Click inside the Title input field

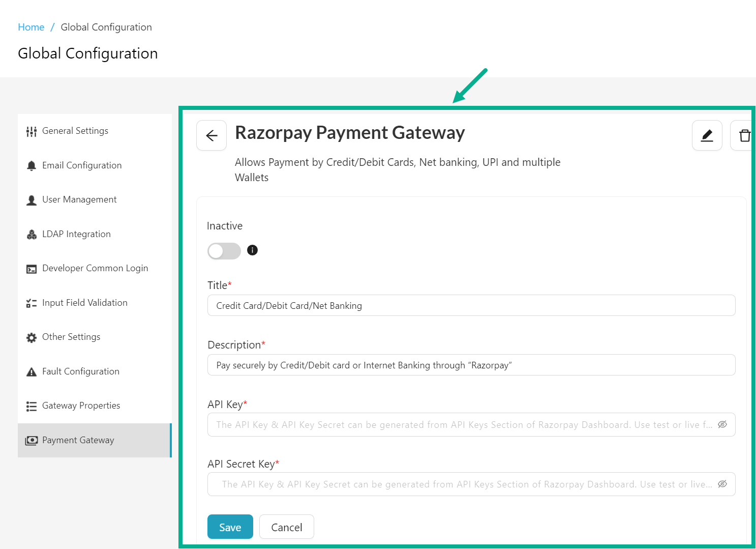[471, 305]
